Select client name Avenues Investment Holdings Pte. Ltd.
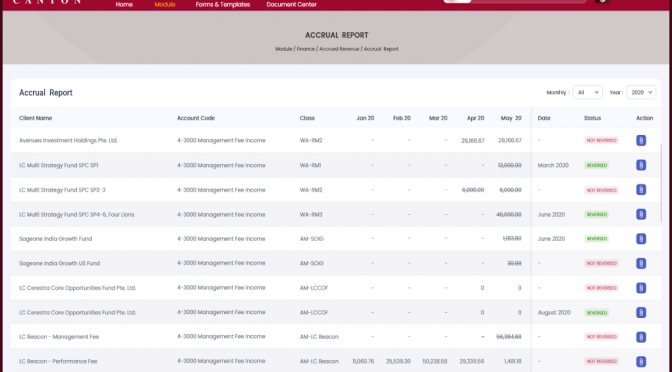 [x=68, y=141]
